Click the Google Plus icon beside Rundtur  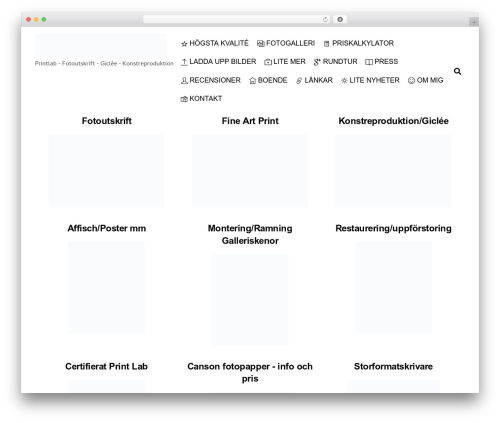tap(317, 62)
